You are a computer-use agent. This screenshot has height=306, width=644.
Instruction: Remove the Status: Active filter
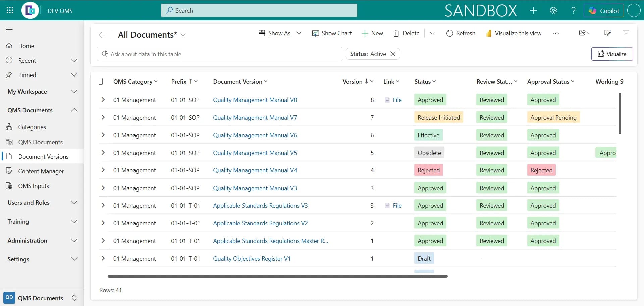[x=393, y=54]
